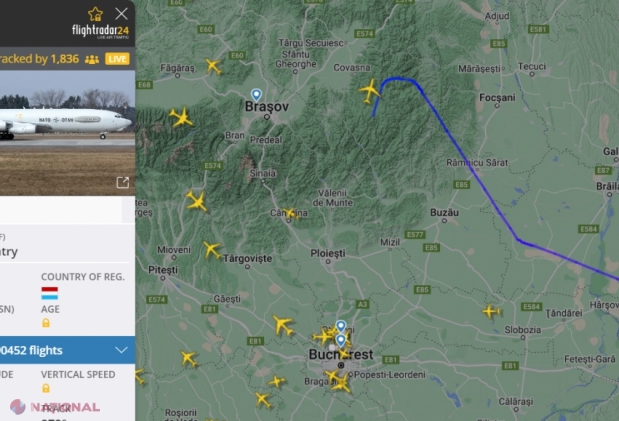Click the VERTICAL SPEED lock icon
Screen dimensions: 619x421
pos(46,388)
